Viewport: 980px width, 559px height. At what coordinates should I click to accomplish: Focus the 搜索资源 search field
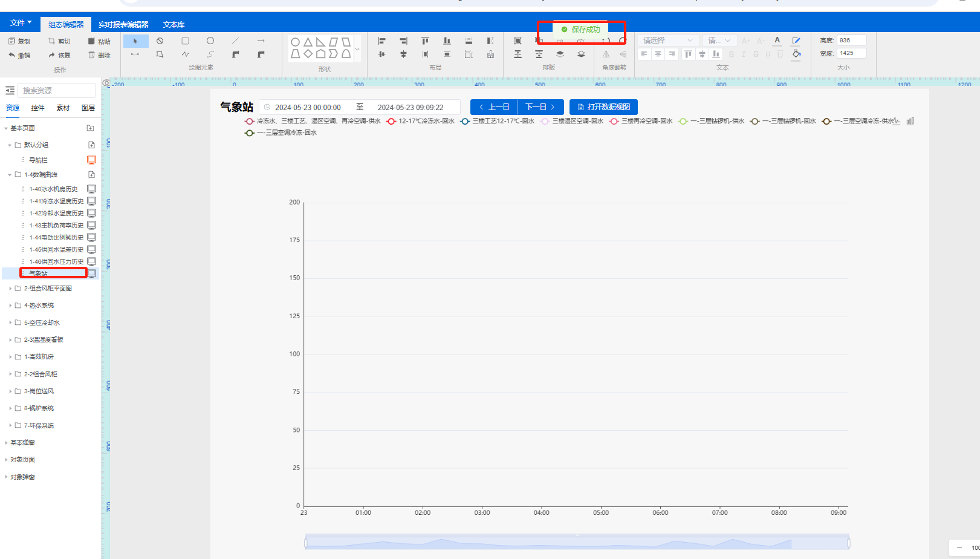[57, 90]
